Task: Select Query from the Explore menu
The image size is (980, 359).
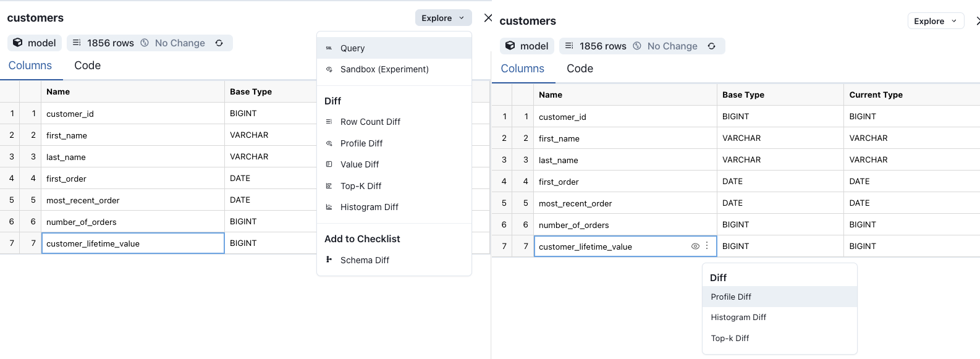Action: pyautogui.click(x=352, y=48)
